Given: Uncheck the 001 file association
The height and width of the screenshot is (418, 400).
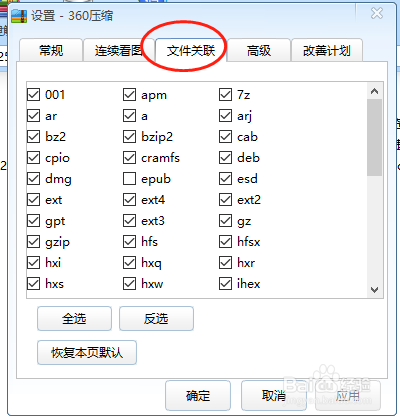Looking at the screenshot, I should coord(34,95).
